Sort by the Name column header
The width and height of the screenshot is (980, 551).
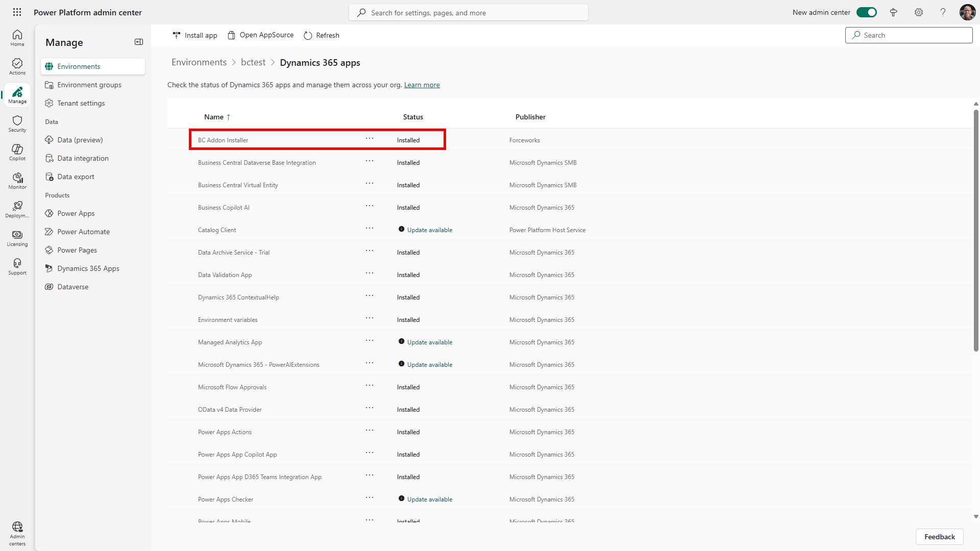tap(214, 117)
